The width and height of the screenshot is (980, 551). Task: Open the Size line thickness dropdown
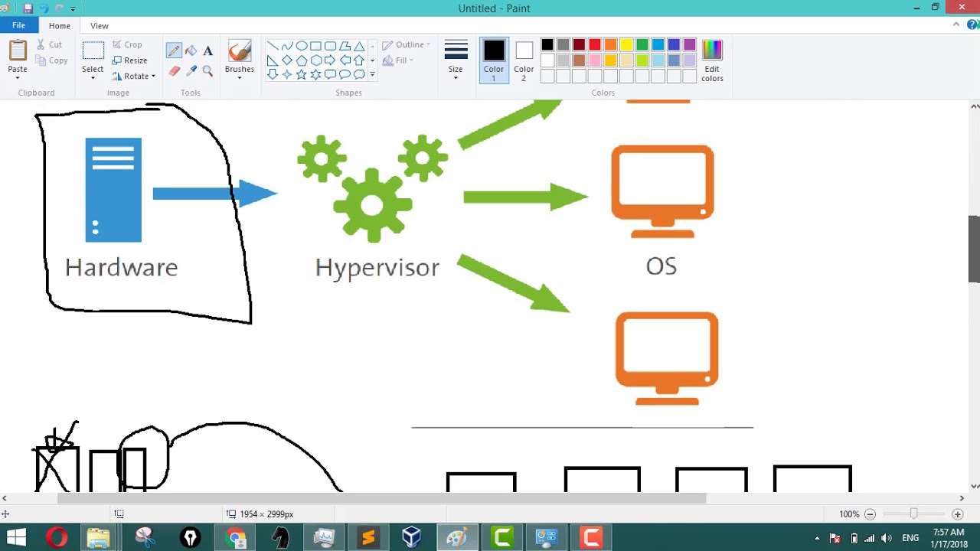[x=456, y=60]
